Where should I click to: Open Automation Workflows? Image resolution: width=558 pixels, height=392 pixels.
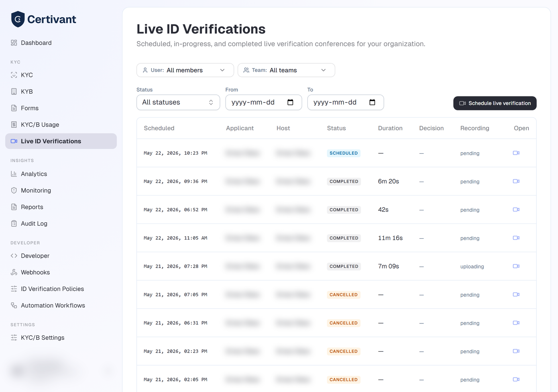(x=61, y=306)
